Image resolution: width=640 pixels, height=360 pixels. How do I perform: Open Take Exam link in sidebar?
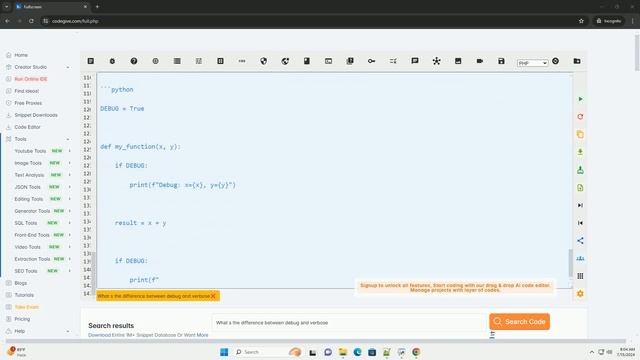27,307
